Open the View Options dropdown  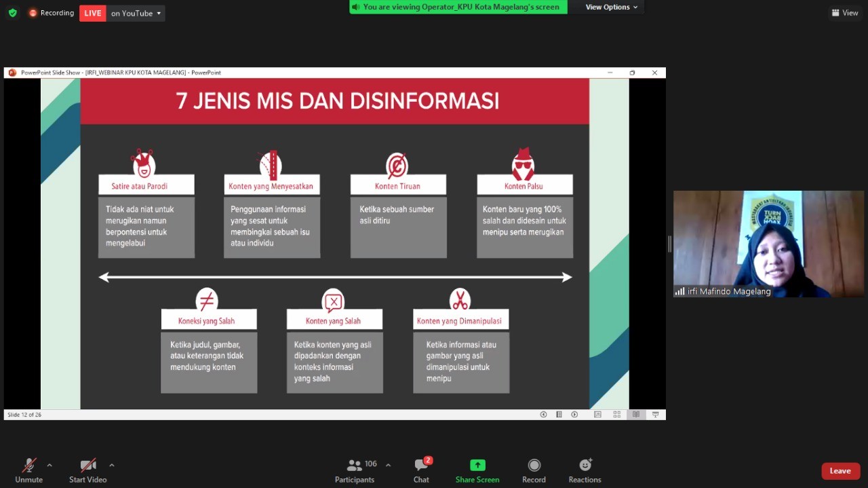(612, 7)
